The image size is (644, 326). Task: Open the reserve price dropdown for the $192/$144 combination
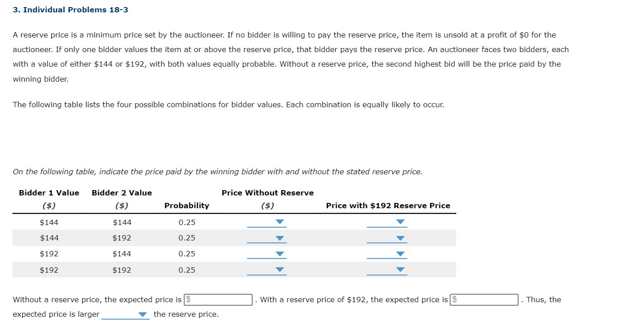(400, 254)
